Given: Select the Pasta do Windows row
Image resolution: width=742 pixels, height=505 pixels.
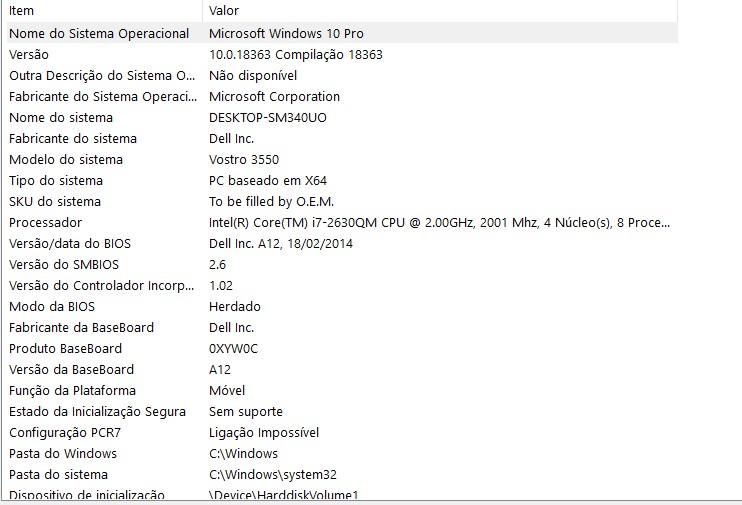Looking at the screenshot, I should (x=342, y=453).
